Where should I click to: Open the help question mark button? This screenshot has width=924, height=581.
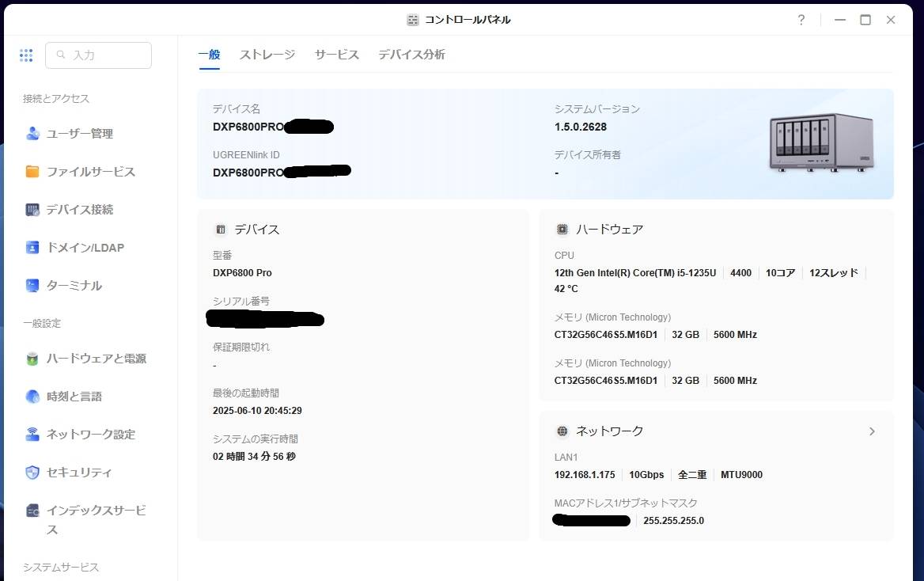801,20
